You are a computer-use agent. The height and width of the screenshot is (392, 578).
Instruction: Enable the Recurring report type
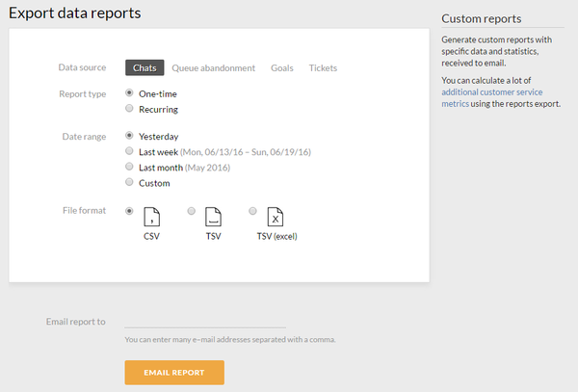tap(130, 109)
